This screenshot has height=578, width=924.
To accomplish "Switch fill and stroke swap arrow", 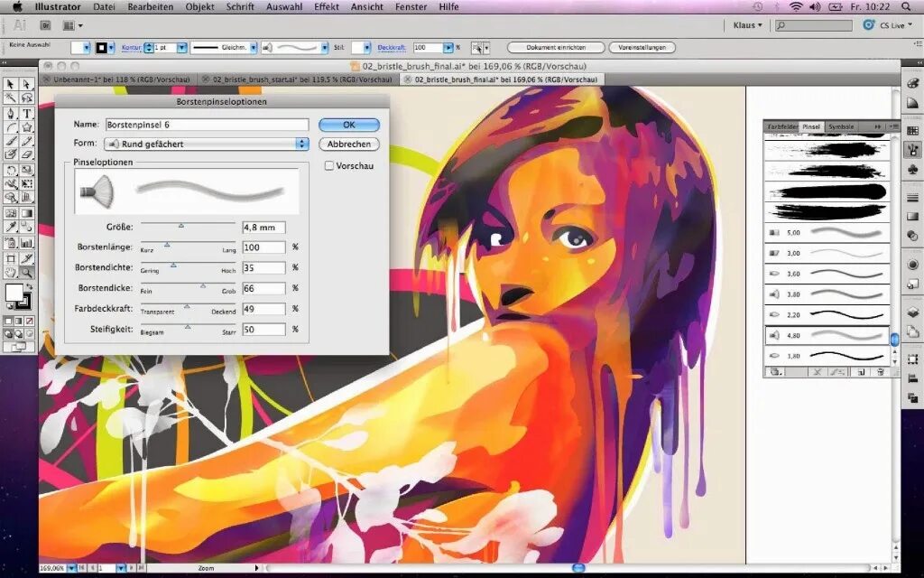I will [x=30, y=287].
